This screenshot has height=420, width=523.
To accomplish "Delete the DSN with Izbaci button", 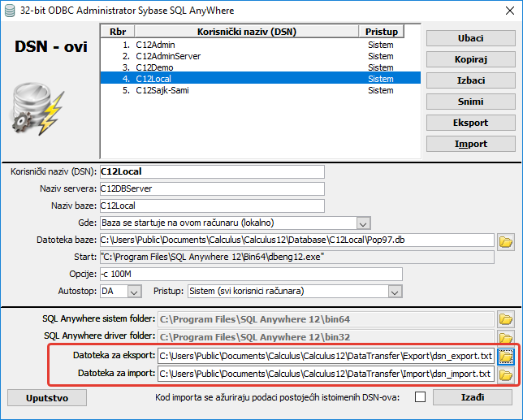I will pos(470,80).
